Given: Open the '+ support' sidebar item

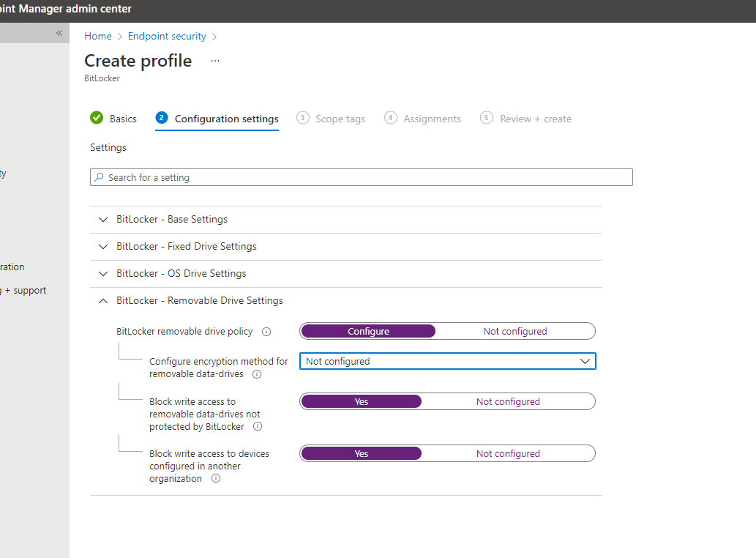Looking at the screenshot, I should click(23, 290).
